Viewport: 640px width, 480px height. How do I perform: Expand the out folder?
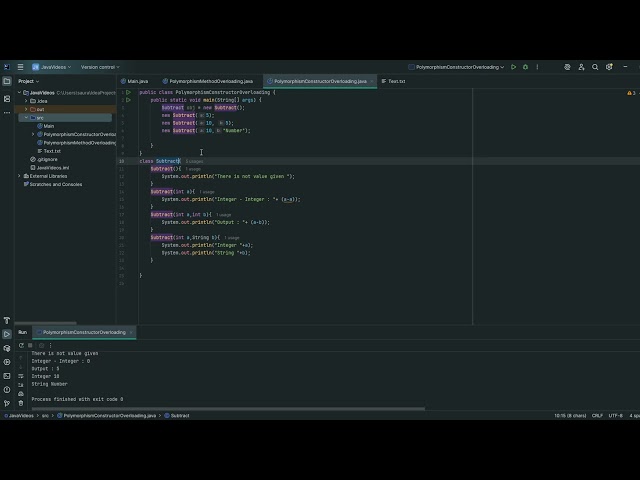point(26,109)
